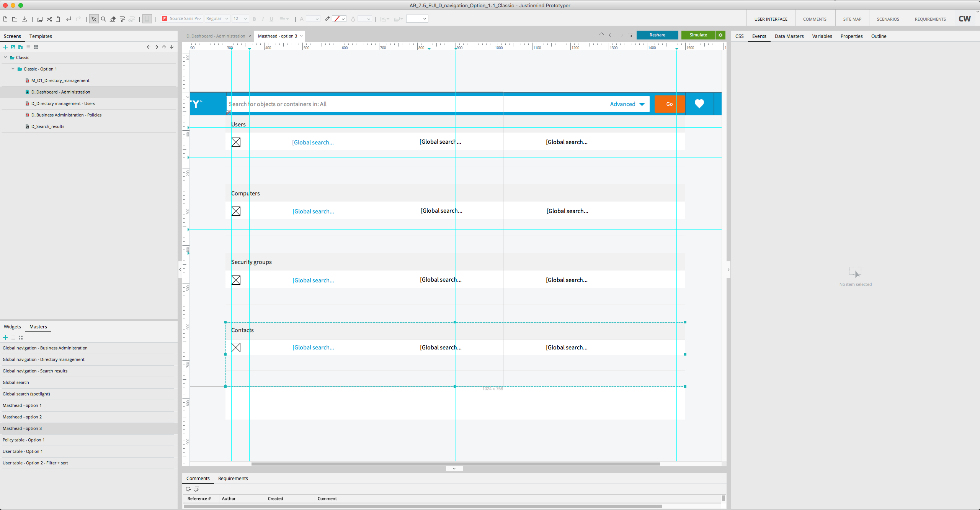Collapse the left panel handle
This screenshot has width=980, height=510.
click(x=180, y=269)
